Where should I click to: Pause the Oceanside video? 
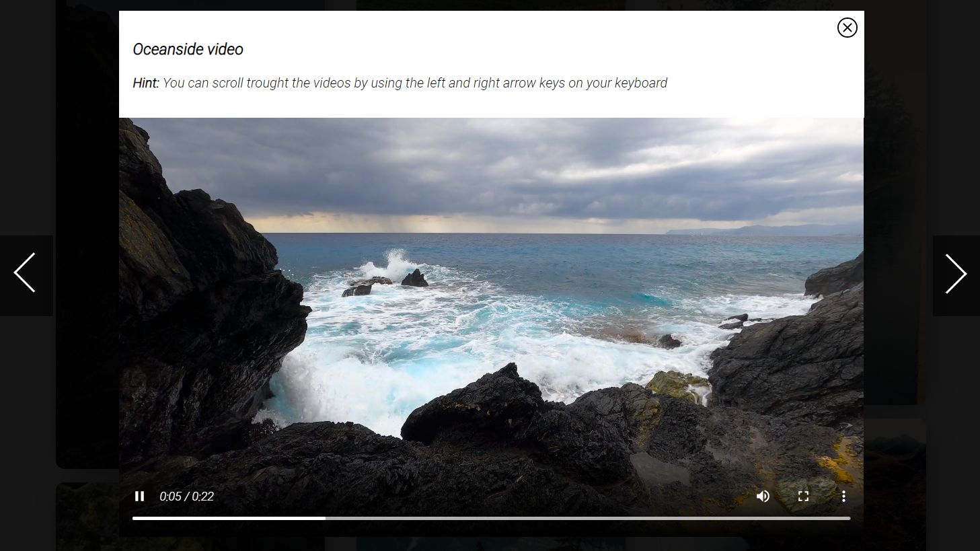(139, 497)
